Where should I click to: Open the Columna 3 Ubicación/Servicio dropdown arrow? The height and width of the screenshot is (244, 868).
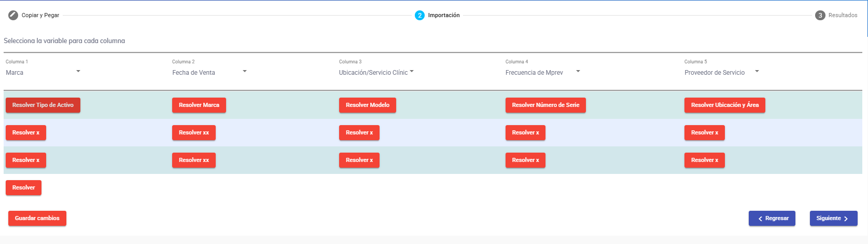point(412,71)
